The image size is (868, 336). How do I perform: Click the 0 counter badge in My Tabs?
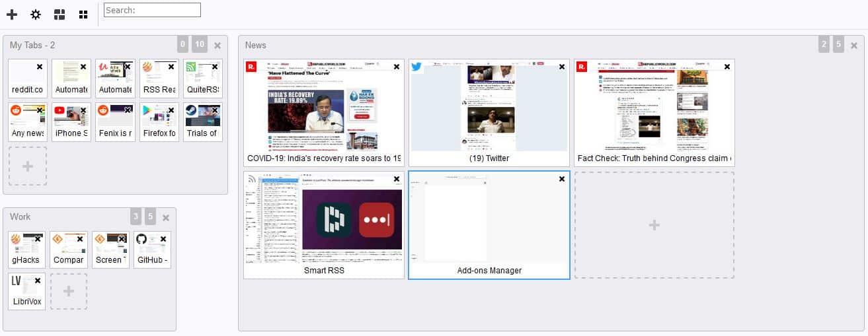[183, 45]
